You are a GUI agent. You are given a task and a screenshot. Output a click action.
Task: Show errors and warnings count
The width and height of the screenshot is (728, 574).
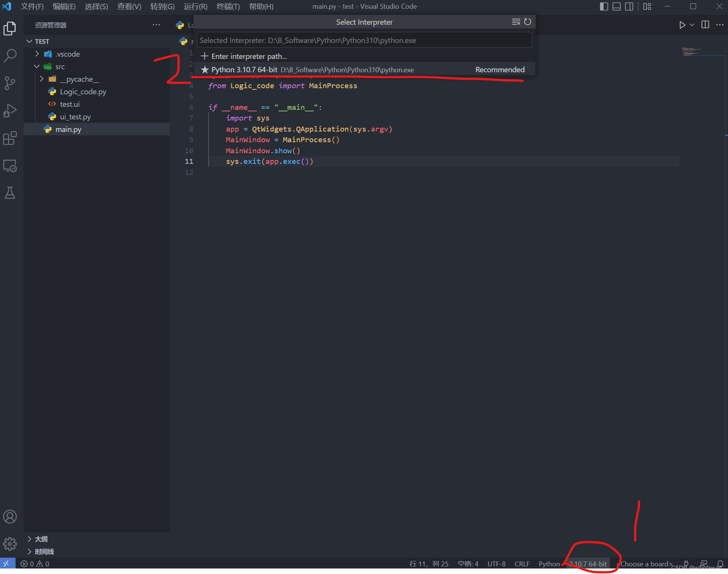tap(35, 564)
